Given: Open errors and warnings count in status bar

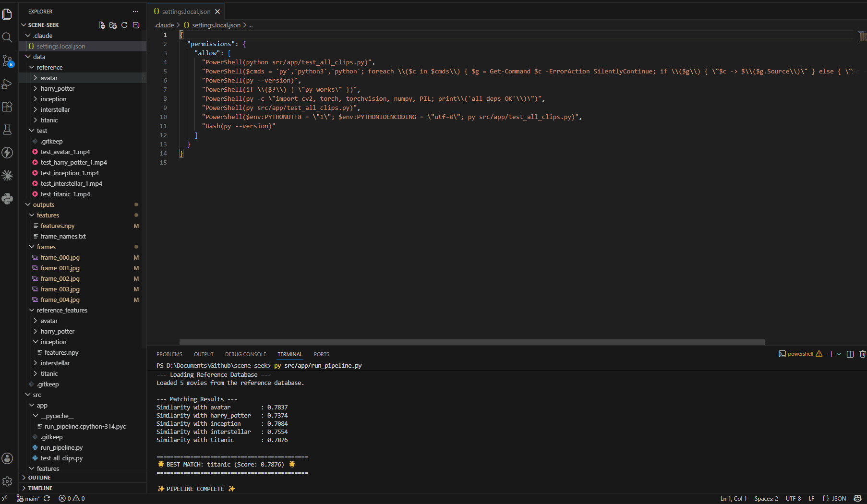Looking at the screenshot, I should point(72,498).
